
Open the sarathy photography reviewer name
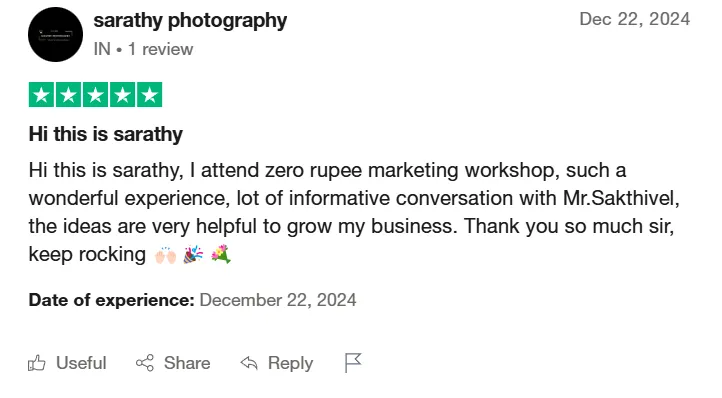pos(190,21)
